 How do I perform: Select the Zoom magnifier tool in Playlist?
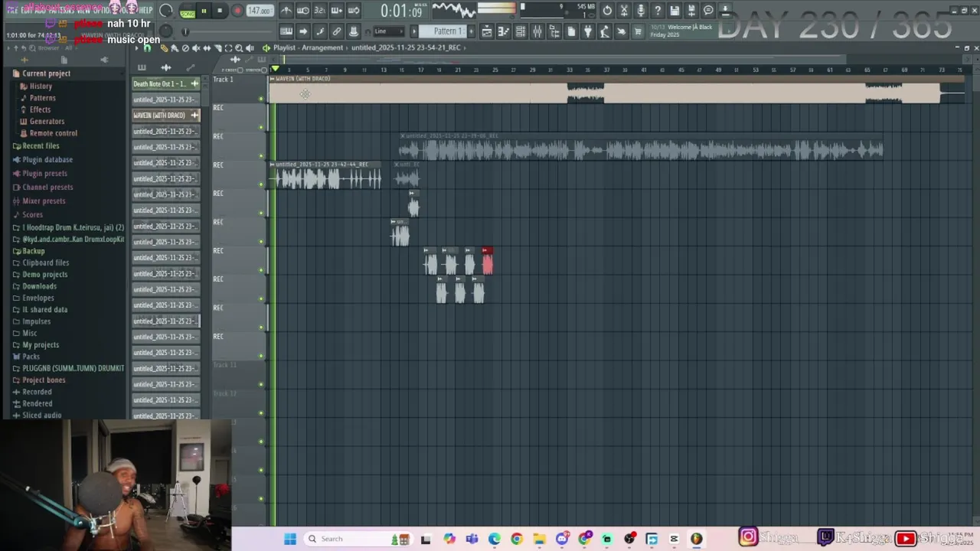click(239, 48)
